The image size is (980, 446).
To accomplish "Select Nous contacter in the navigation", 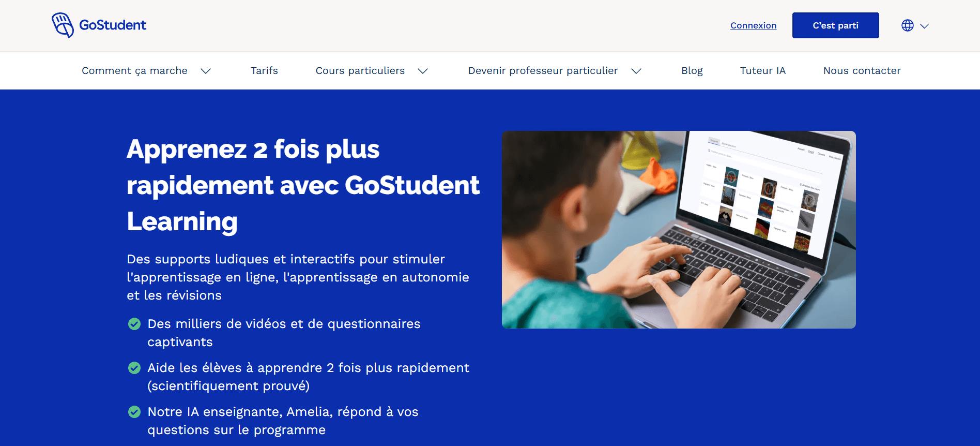I will pos(862,70).
